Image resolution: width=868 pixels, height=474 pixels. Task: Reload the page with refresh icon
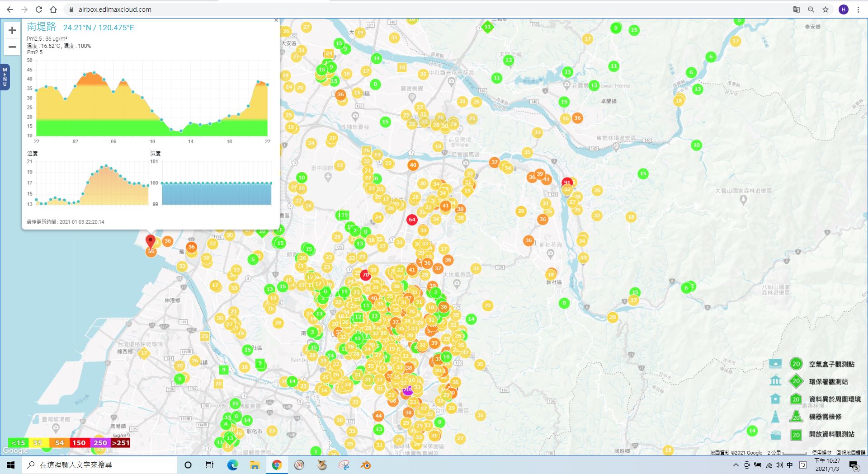39,9
